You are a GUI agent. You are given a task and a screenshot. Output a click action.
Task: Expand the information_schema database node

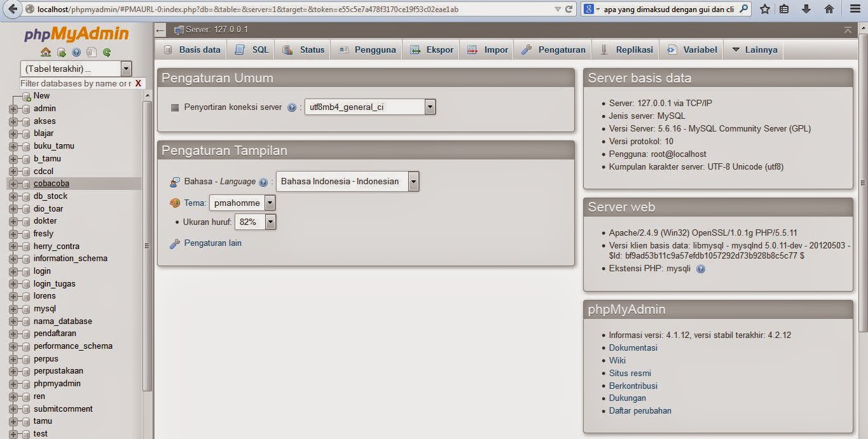pos(13,259)
